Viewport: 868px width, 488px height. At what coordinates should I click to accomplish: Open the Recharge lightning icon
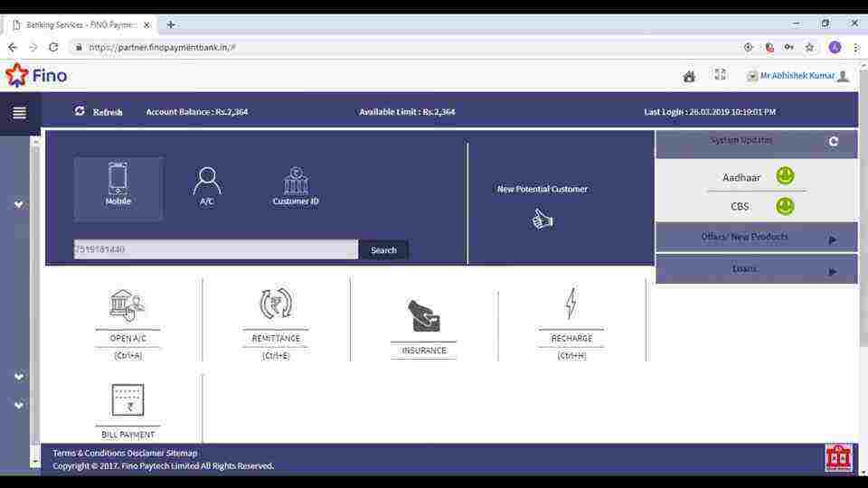571,305
